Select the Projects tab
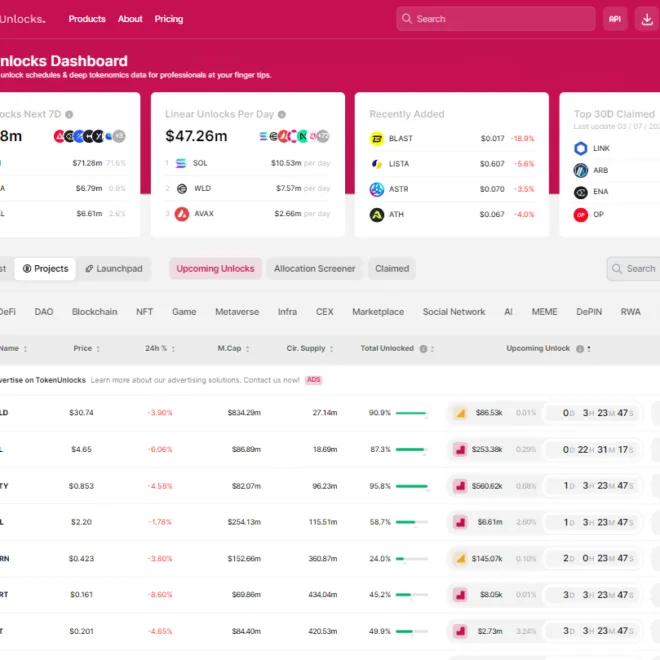This screenshot has width=660, height=660. tap(45, 269)
